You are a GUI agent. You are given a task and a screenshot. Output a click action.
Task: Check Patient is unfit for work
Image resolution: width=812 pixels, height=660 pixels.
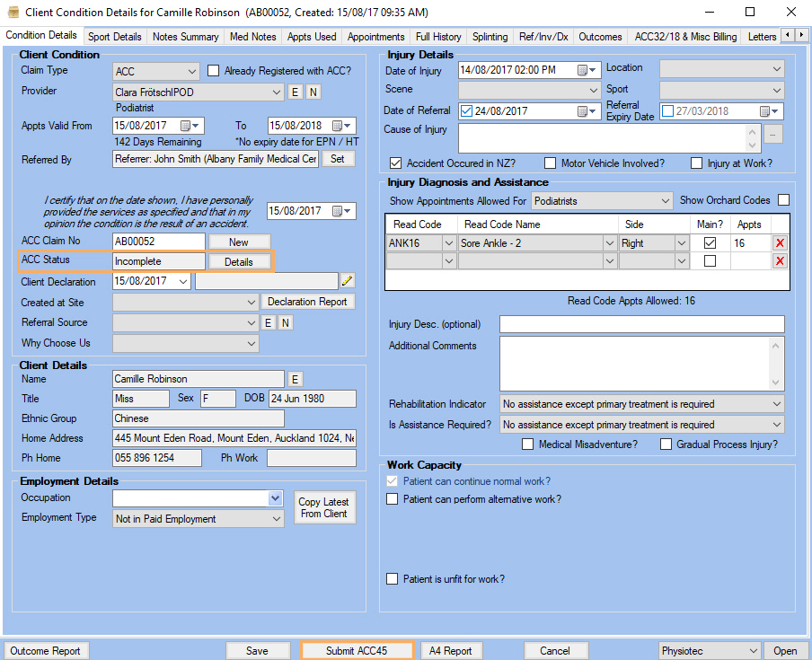click(393, 579)
